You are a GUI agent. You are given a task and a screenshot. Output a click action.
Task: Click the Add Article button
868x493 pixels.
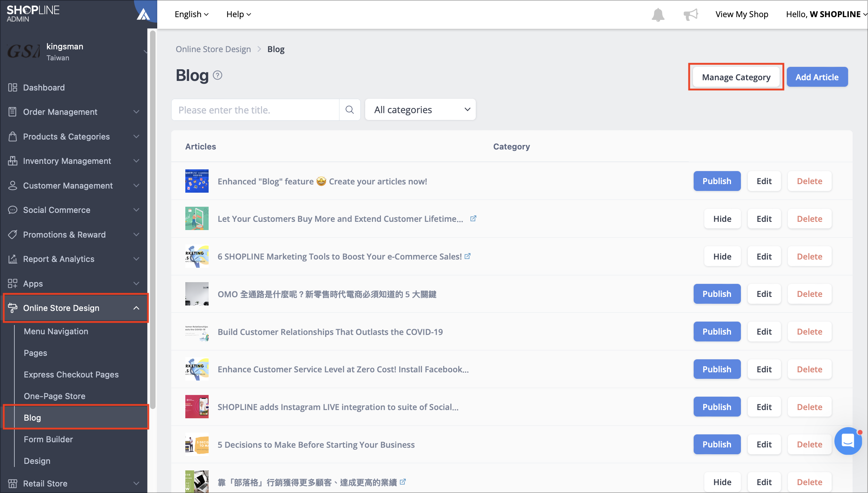pos(817,77)
